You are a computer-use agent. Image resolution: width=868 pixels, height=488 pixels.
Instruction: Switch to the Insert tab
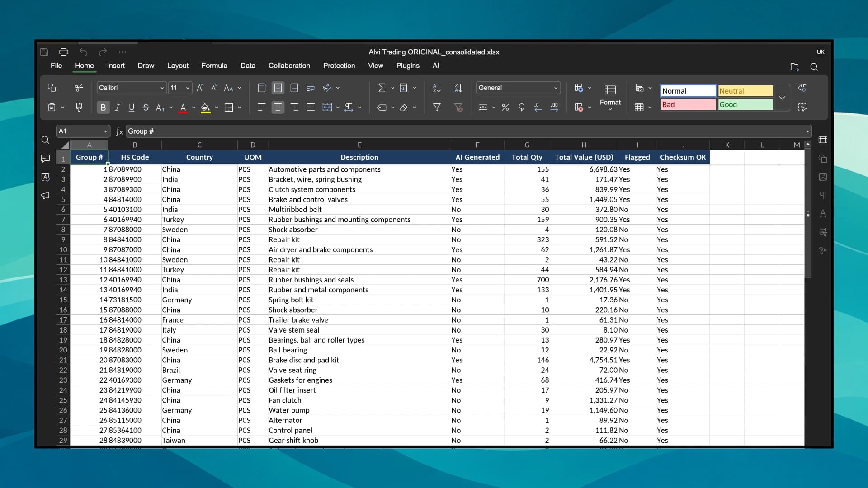(x=116, y=66)
